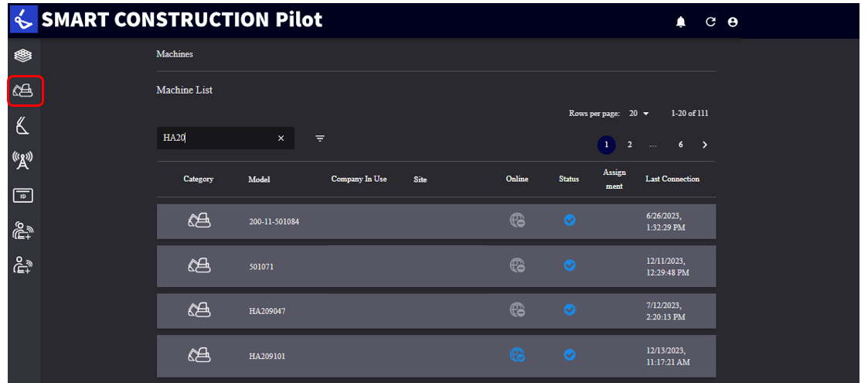Click the HA20 search field
The image size is (868, 383).
pyautogui.click(x=225, y=138)
